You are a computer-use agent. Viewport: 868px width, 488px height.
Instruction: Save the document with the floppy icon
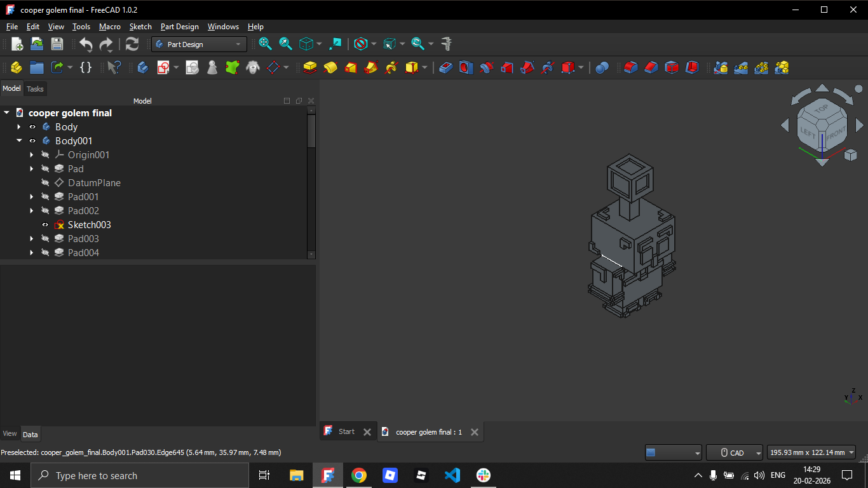pos(57,44)
